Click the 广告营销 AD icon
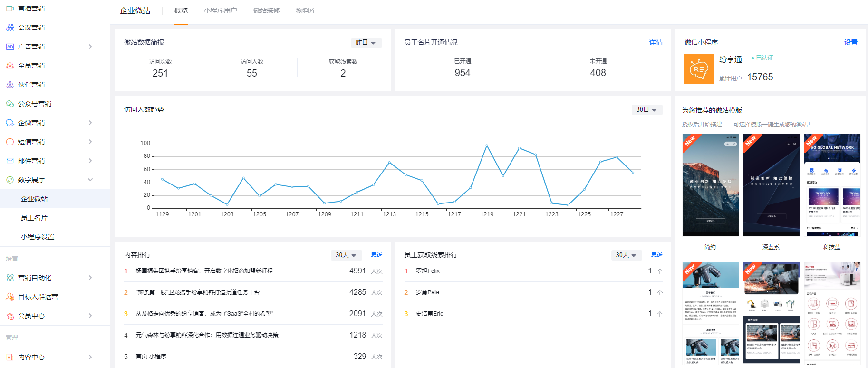This screenshot has height=368, width=868. (10, 47)
